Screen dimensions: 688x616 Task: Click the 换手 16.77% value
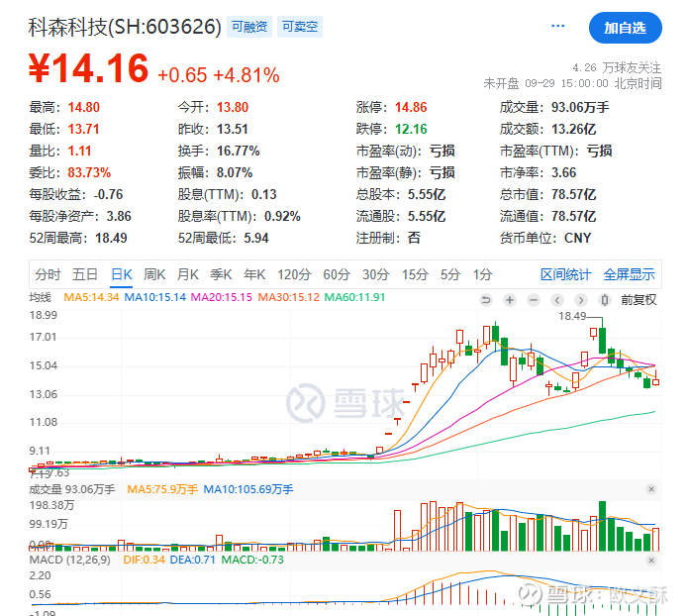[x=239, y=152]
